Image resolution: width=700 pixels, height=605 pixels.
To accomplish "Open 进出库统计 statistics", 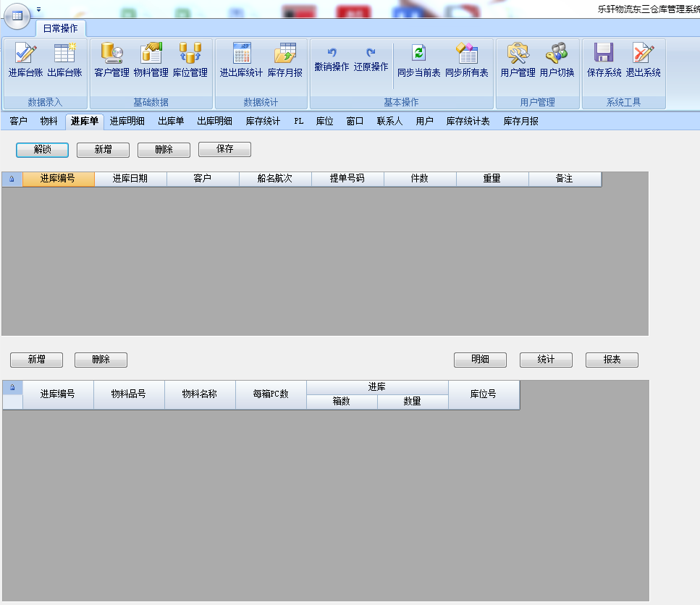I will tap(241, 60).
